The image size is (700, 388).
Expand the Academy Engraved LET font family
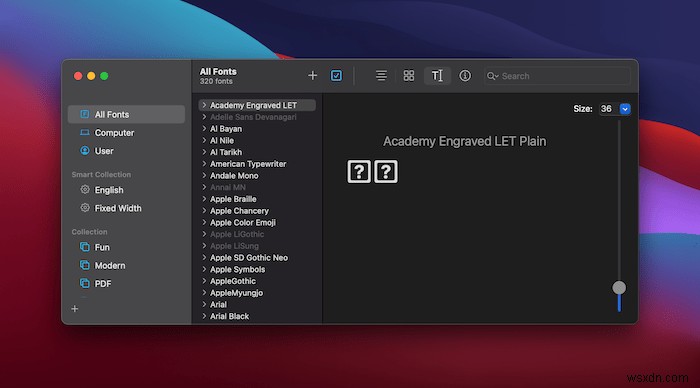click(x=204, y=105)
